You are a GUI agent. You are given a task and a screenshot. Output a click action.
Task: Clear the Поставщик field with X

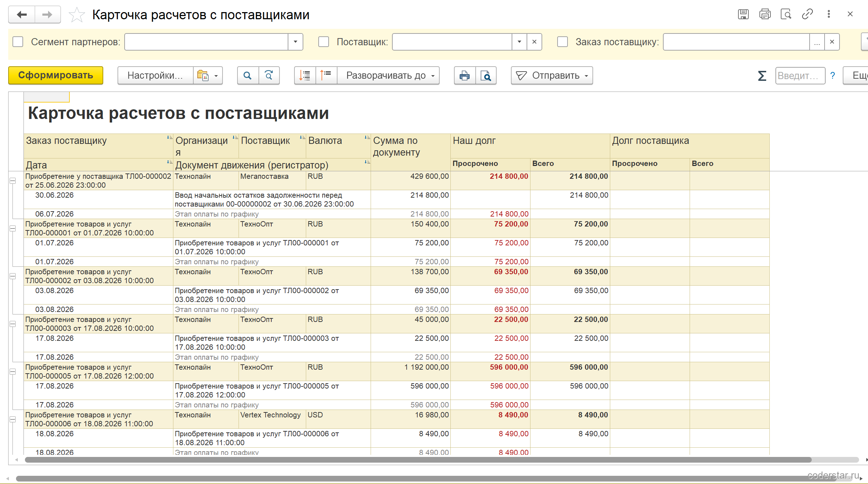[x=534, y=42]
